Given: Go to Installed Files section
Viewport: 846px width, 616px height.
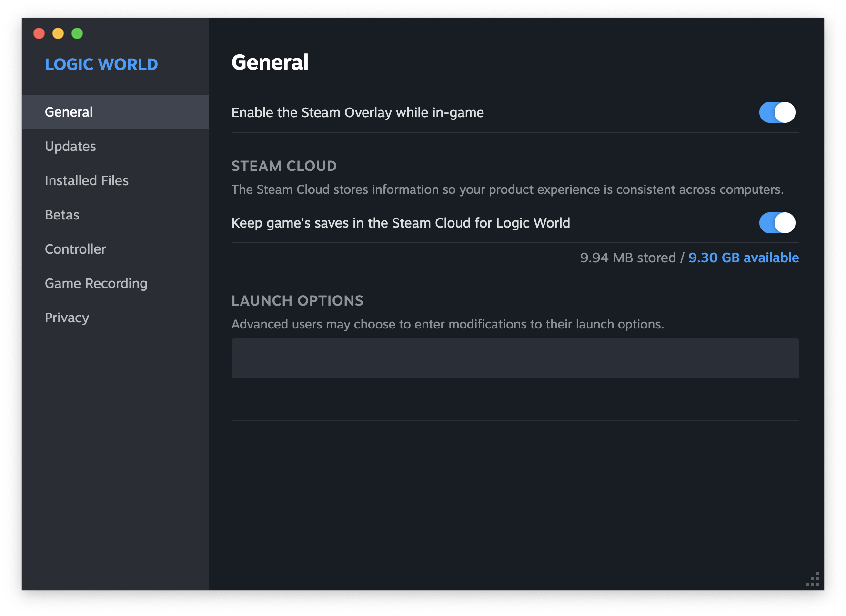Looking at the screenshot, I should (115, 180).
